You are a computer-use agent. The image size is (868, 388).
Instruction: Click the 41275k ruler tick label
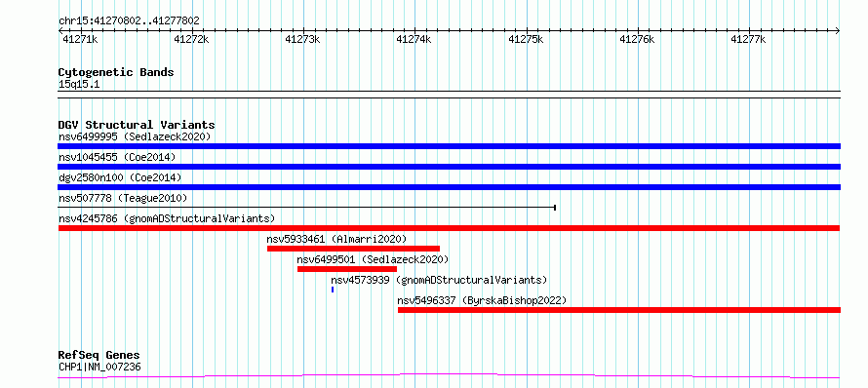coord(526,39)
